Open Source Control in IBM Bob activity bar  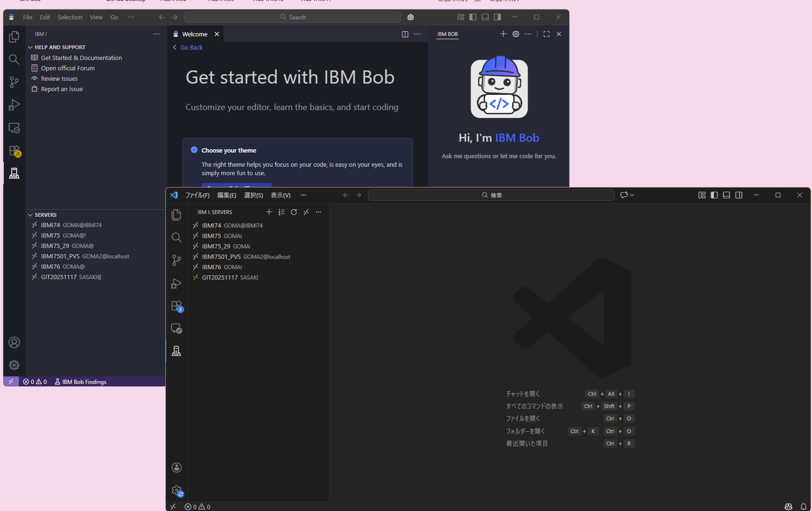tap(14, 82)
